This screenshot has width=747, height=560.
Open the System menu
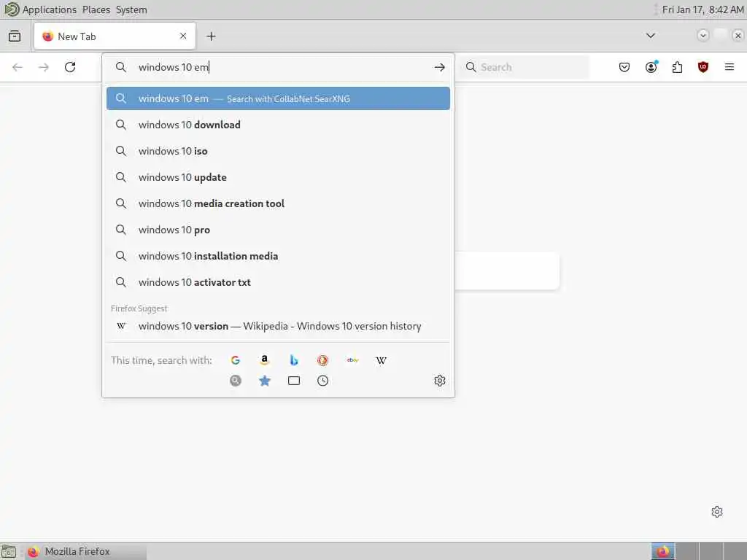[131, 9]
